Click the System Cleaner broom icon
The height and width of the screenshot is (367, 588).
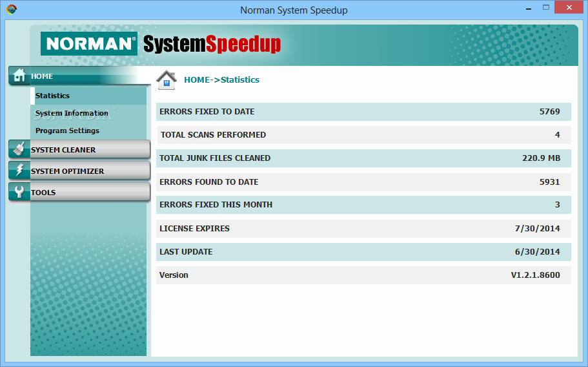(19, 149)
